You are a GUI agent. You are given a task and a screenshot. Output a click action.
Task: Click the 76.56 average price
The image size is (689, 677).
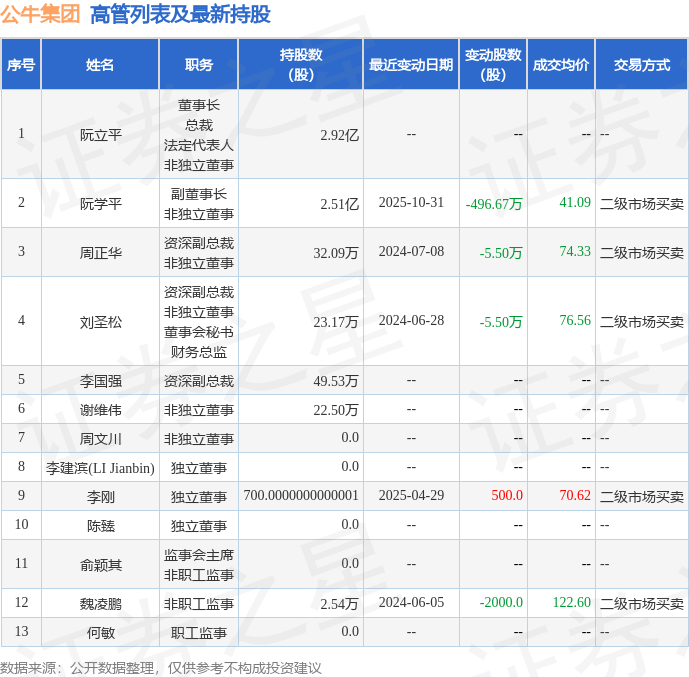pyautogui.click(x=575, y=321)
